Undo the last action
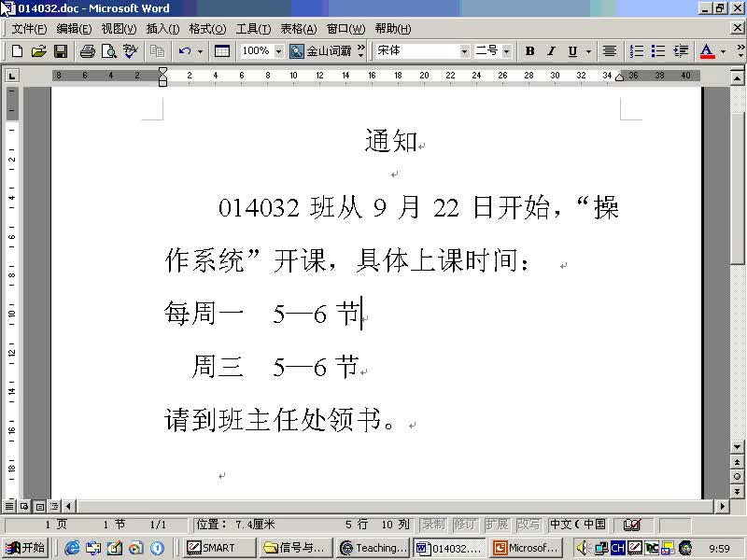Image resolution: width=747 pixels, height=560 pixels. point(184,51)
